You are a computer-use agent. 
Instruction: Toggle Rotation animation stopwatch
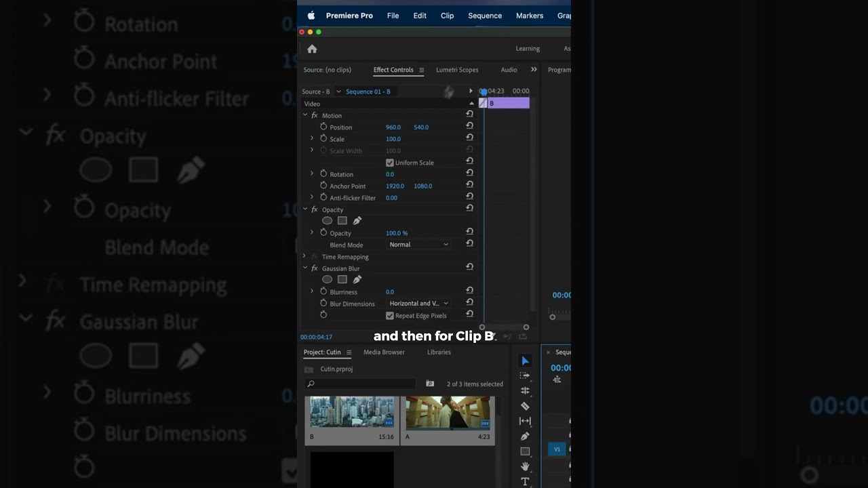click(323, 174)
